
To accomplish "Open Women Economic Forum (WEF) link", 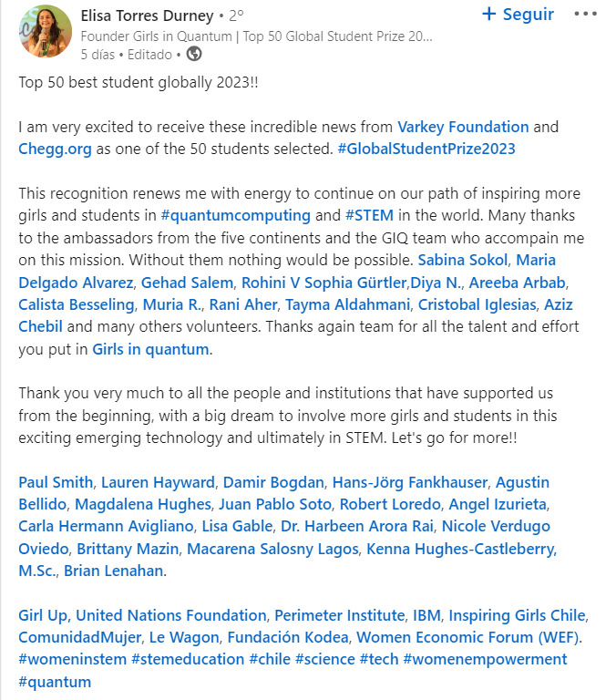I will 467,637.
